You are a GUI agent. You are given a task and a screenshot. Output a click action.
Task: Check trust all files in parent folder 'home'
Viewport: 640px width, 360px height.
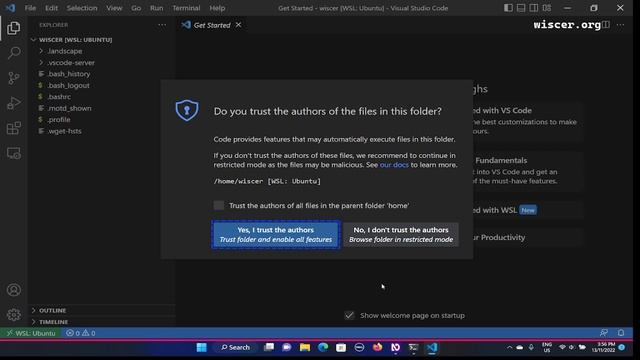click(219, 205)
